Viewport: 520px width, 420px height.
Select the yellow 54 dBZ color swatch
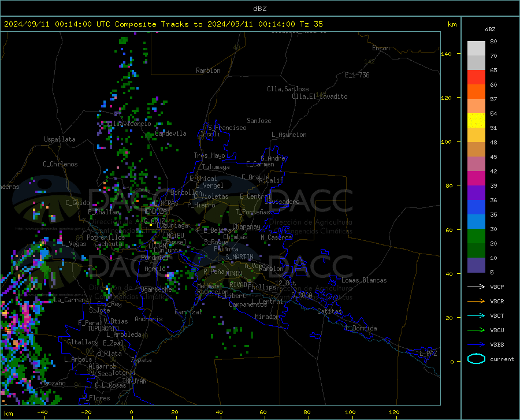point(476,121)
